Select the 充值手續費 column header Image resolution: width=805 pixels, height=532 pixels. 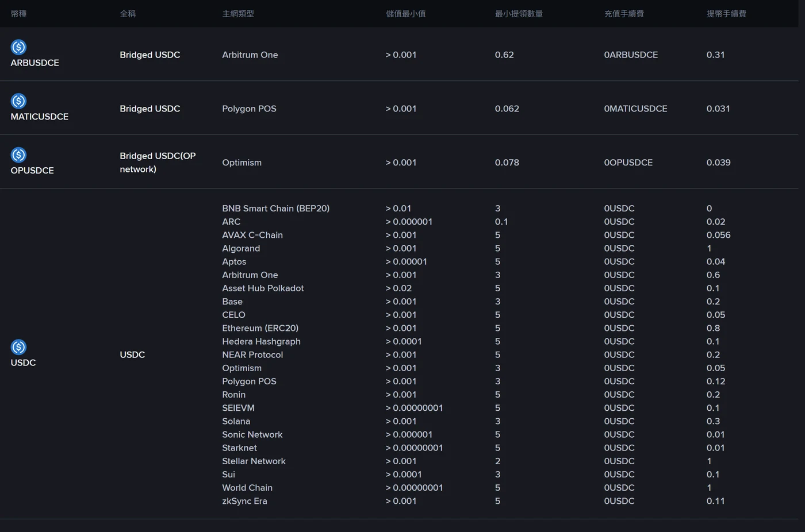[x=624, y=14]
